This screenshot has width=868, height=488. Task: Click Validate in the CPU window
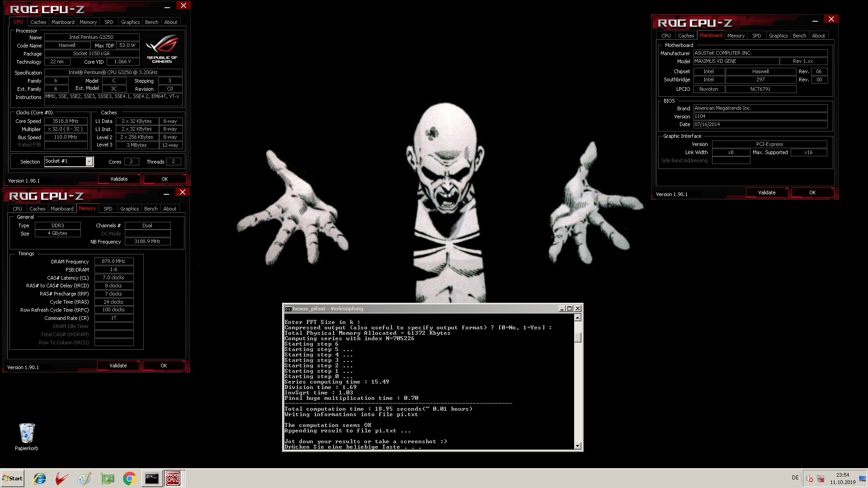119,179
